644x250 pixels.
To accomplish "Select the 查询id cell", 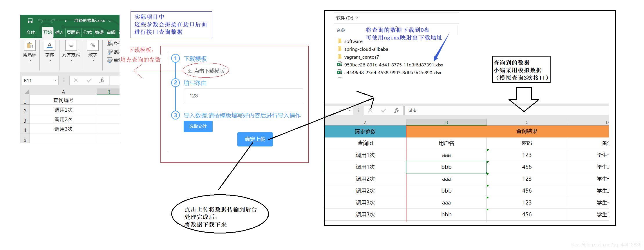I will pos(365,143).
